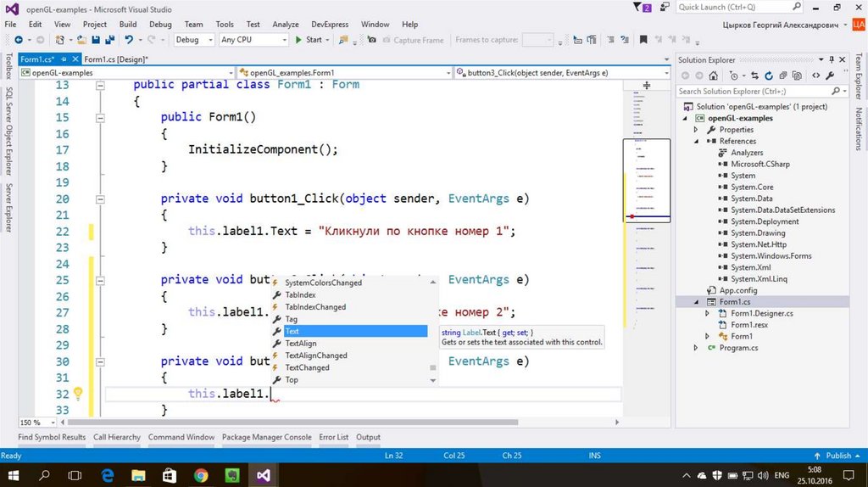Collapse the button1_Click method outline box
Image resolution: width=868 pixels, height=487 pixels.
click(100, 199)
